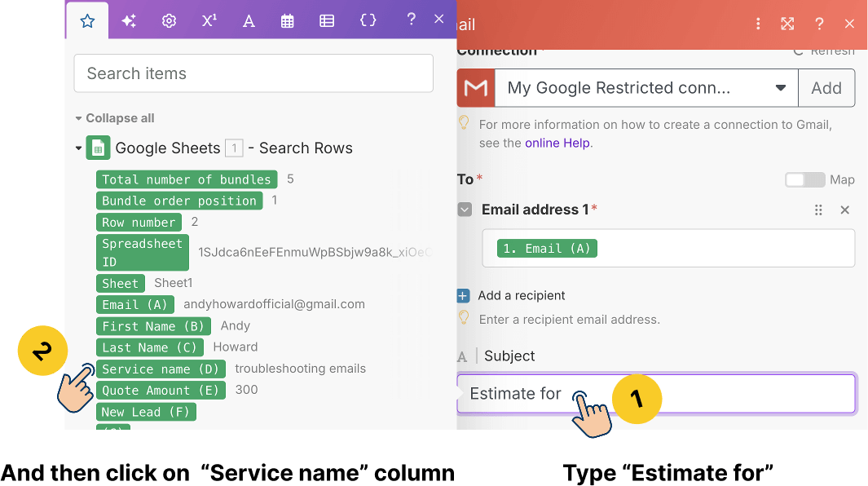Open the online Help link
Image resolution: width=868 pixels, height=486 pixels.
[x=557, y=143]
